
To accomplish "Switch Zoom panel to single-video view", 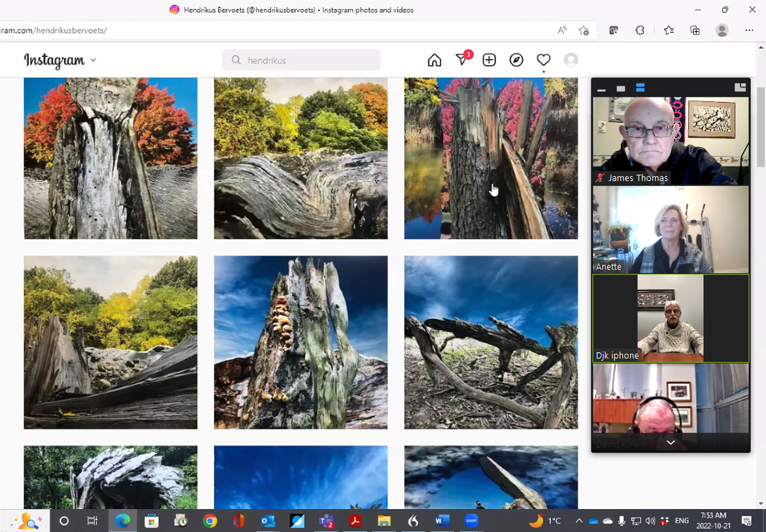I will coord(621,88).
